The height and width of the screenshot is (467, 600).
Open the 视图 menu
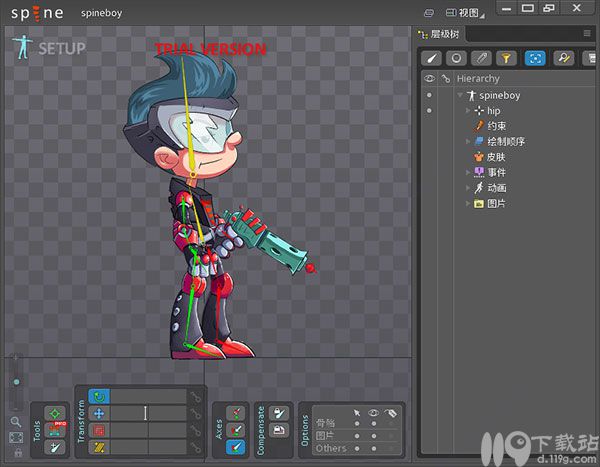point(465,13)
